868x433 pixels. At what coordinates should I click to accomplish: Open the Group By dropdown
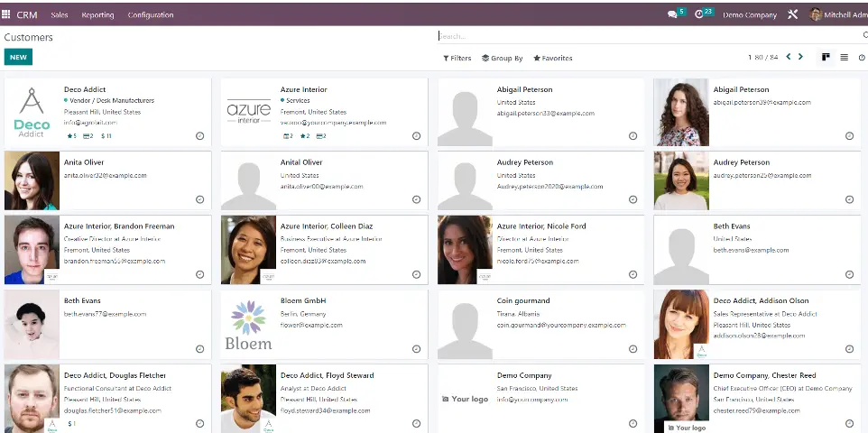pyautogui.click(x=502, y=58)
